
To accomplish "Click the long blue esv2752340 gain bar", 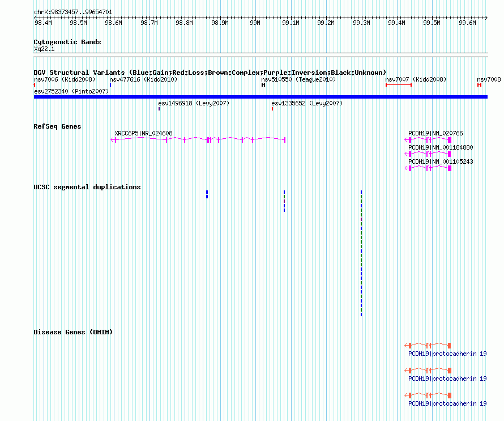I will (x=260, y=97).
